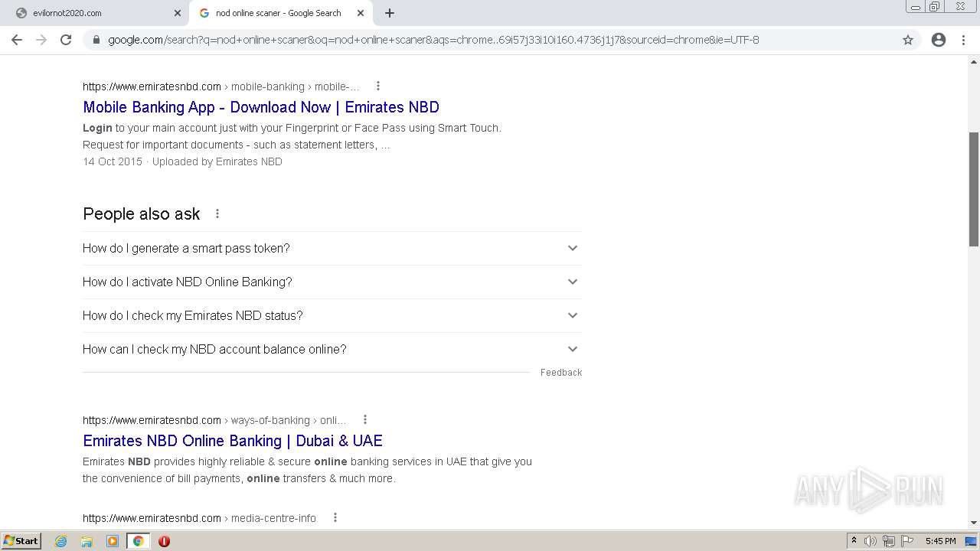980x551 pixels.
Task: Open options dots beside ways-of-banking result URL
Action: (x=365, y=419)
